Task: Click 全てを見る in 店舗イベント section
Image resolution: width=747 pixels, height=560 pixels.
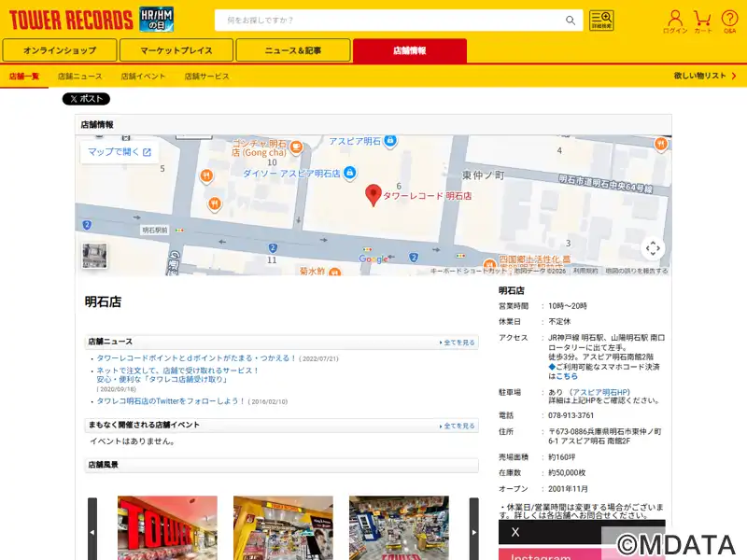Action: click(x=458, y=426)
